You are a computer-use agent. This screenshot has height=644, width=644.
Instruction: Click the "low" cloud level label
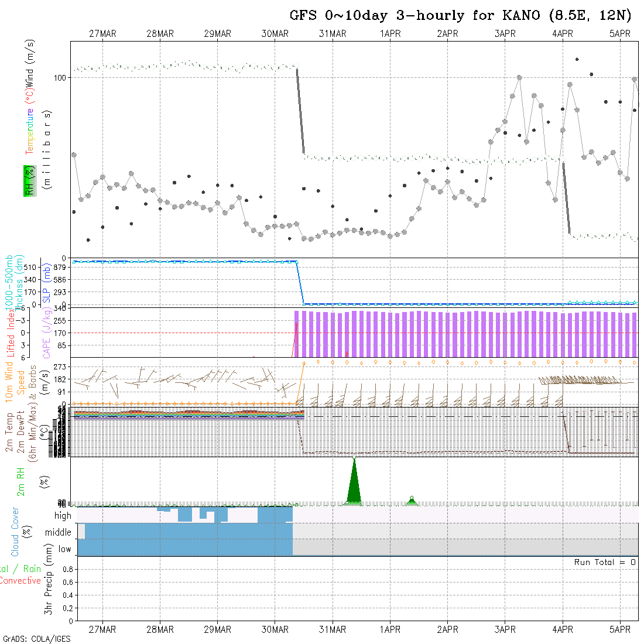click(x=64, y=549)
